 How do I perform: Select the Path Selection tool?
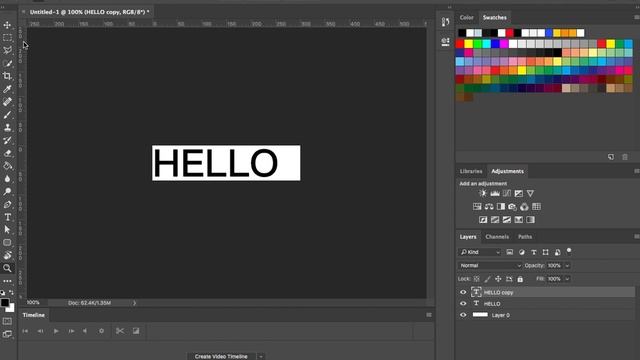pos(7,230)
